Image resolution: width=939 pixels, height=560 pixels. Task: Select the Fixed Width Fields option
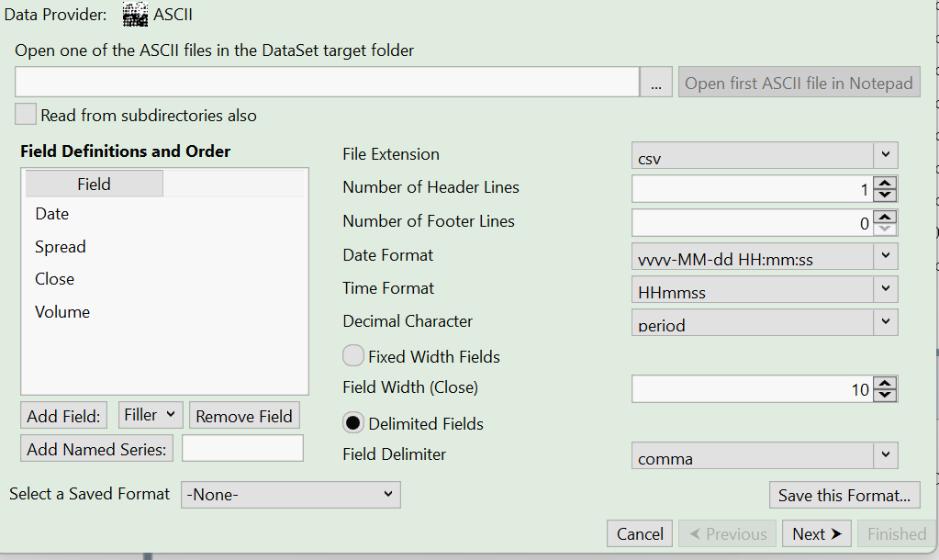(x=353, y=356)
